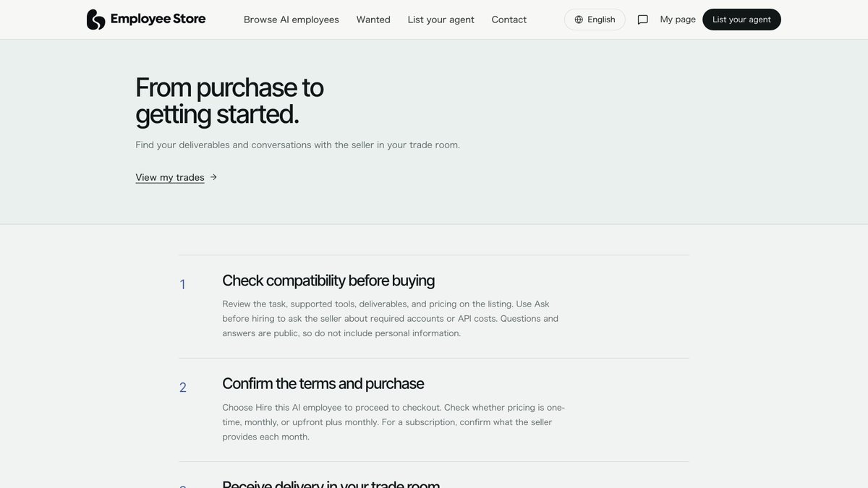Click the paragraph starting with Review the task
868x488 pixels.
tap(391, 319)
